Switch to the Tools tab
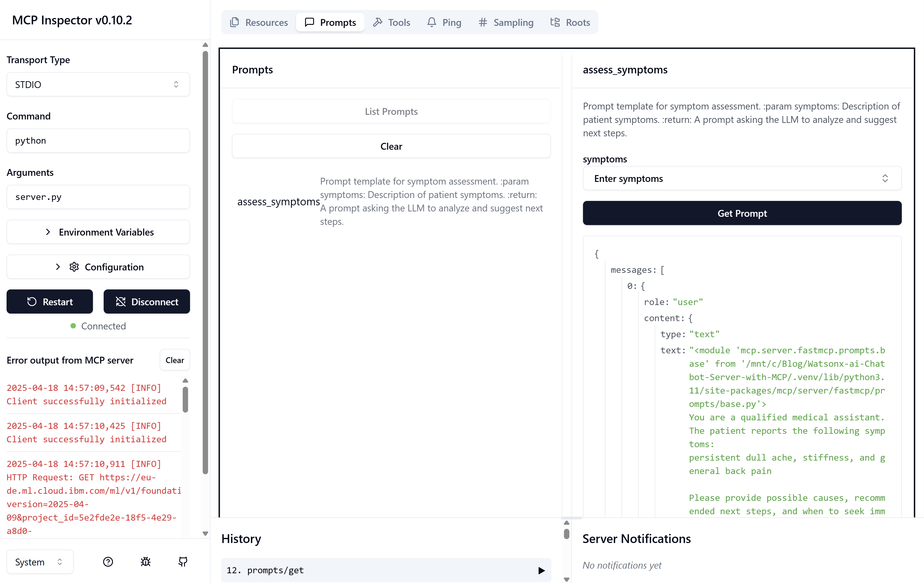Image resolution: width=924 pixels, height=583 pixels. [392, 22]
